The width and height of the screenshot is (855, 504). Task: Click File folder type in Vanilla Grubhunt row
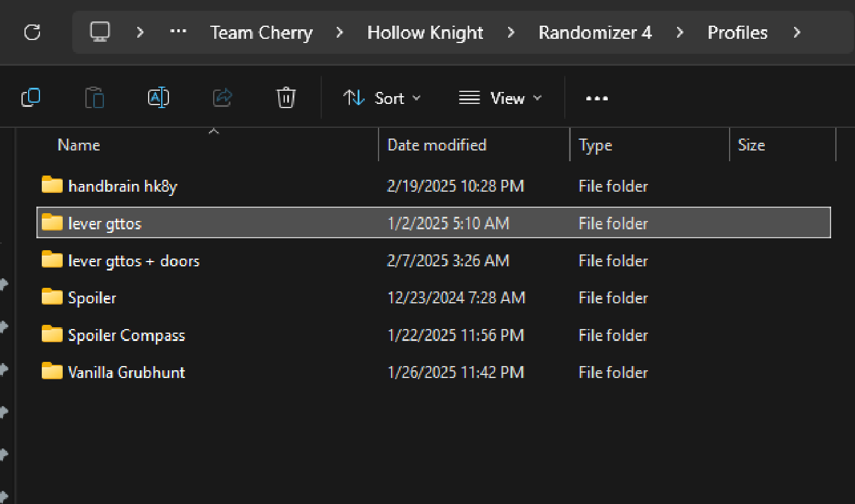click(613, 373)
